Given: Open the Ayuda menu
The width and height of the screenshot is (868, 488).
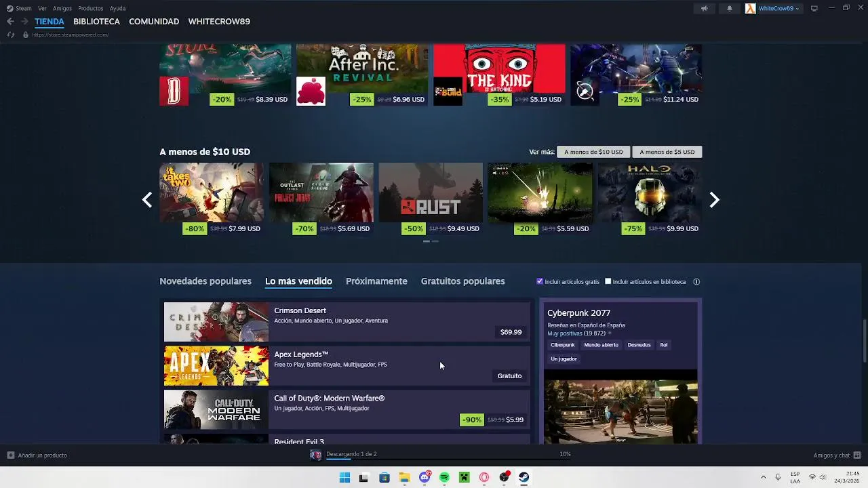Looking at the screenshot, I should tap(117, 8).
